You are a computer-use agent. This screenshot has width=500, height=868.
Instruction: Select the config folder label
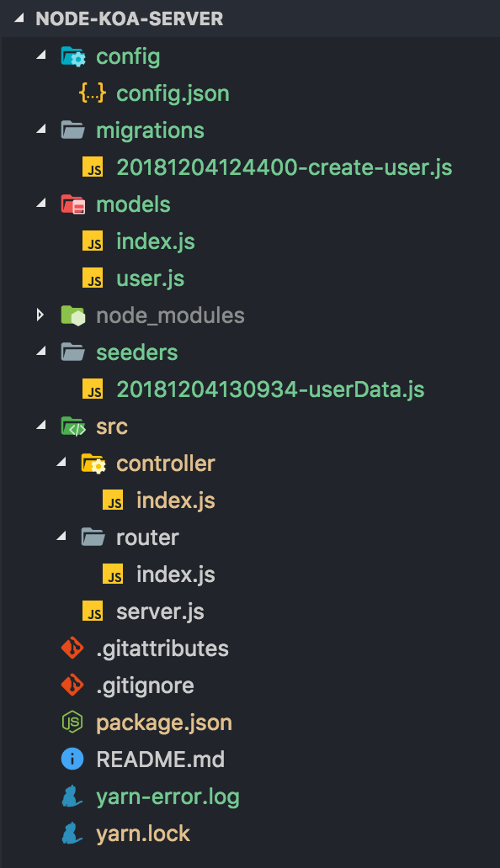[x=128, y=56]
